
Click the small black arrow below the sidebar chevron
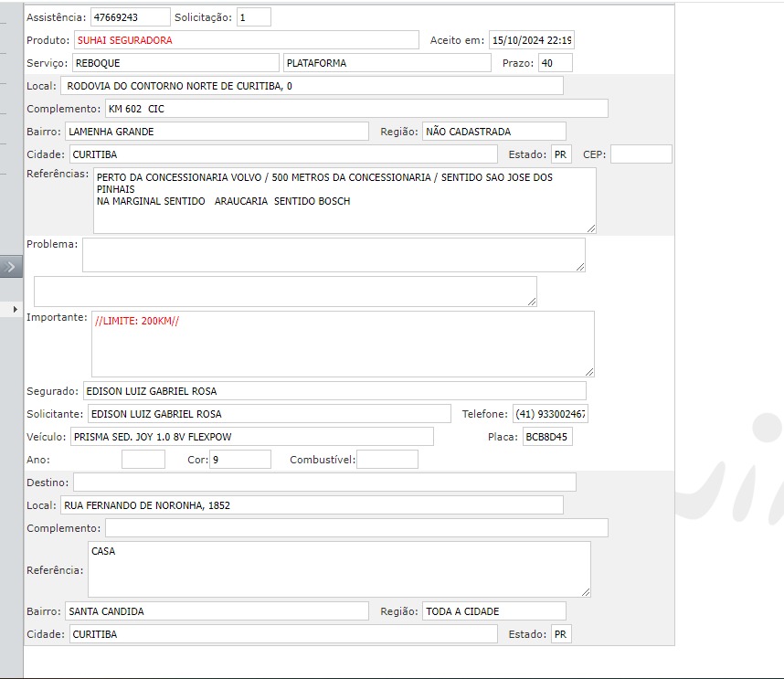coord(15,310)
